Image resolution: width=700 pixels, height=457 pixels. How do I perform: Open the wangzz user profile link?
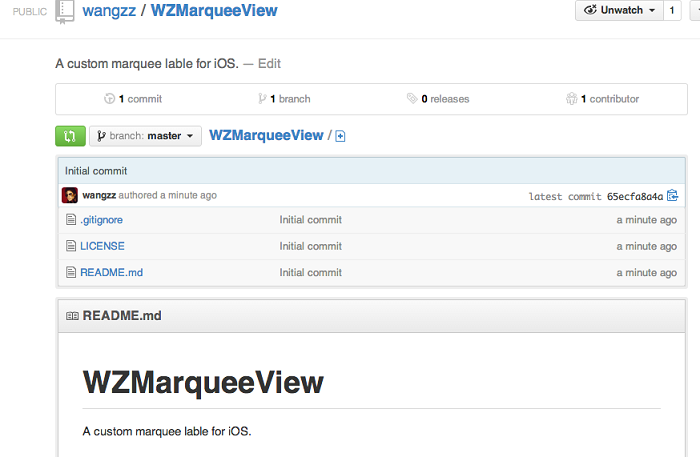tap(109, 10)
